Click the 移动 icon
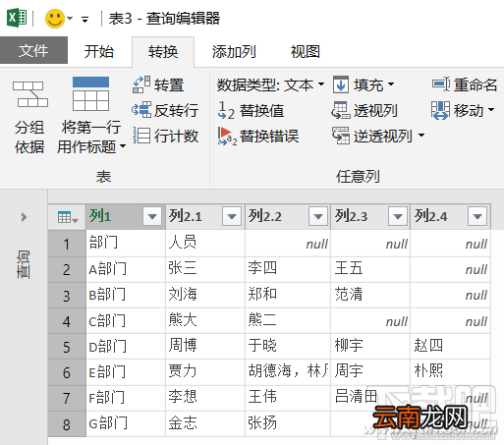 pos(440,110)
